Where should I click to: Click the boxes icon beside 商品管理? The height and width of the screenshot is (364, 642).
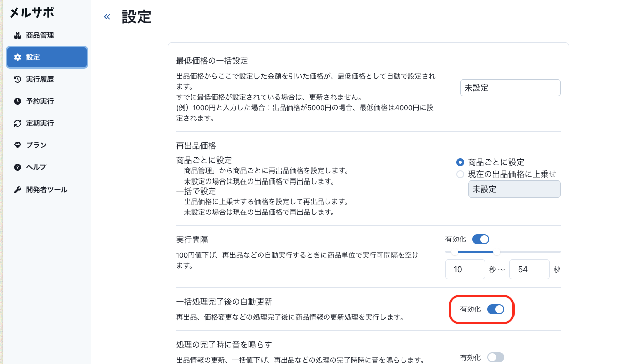[x=18, y=35]
